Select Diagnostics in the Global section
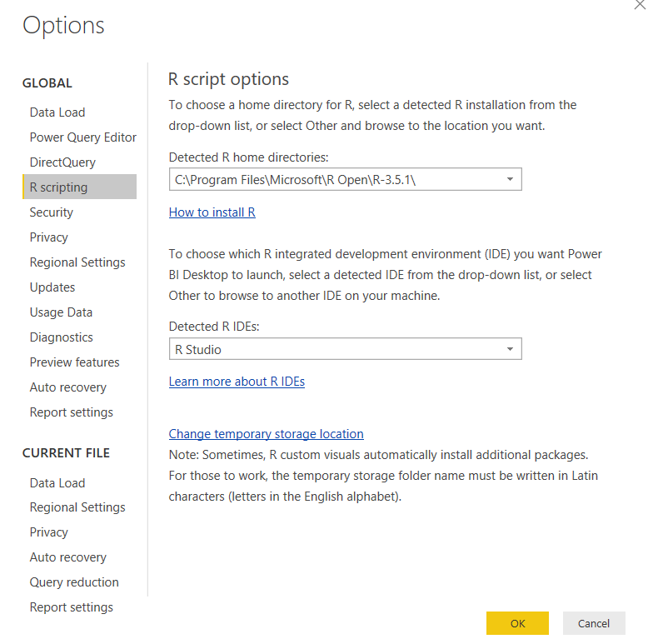The height and width of the screenshot is (644, 648). (x=62, y=337)
